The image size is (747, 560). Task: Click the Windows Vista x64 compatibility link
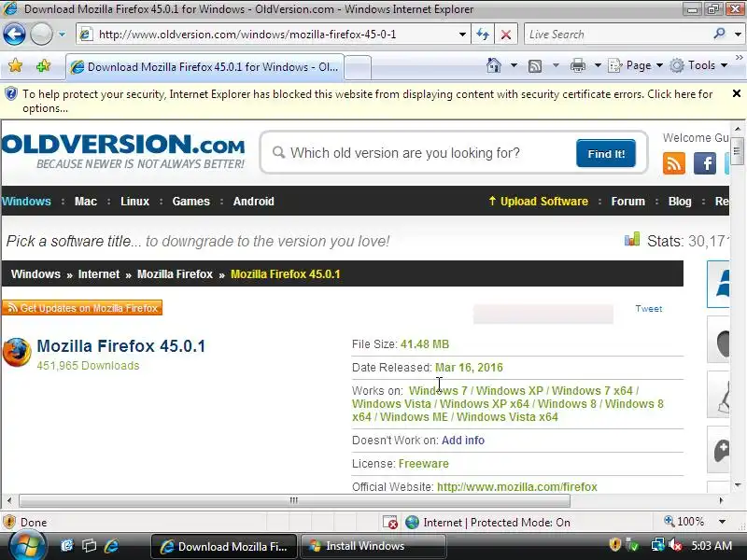click(x=507, y=417)
